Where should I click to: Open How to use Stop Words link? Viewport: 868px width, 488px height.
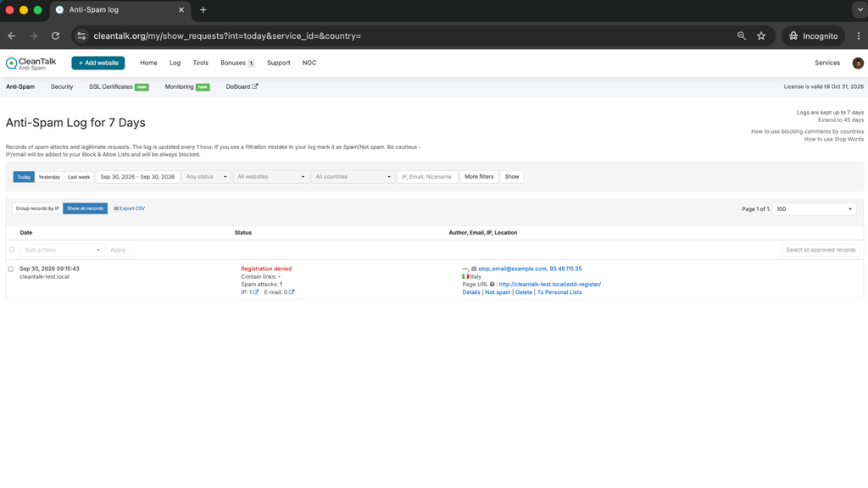pos(834,140)
